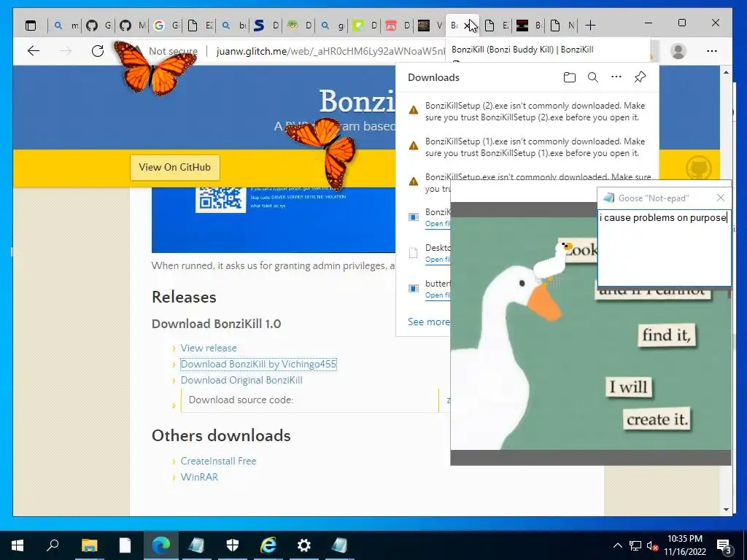Open Windows taskbar search

[x=53, y=545]
